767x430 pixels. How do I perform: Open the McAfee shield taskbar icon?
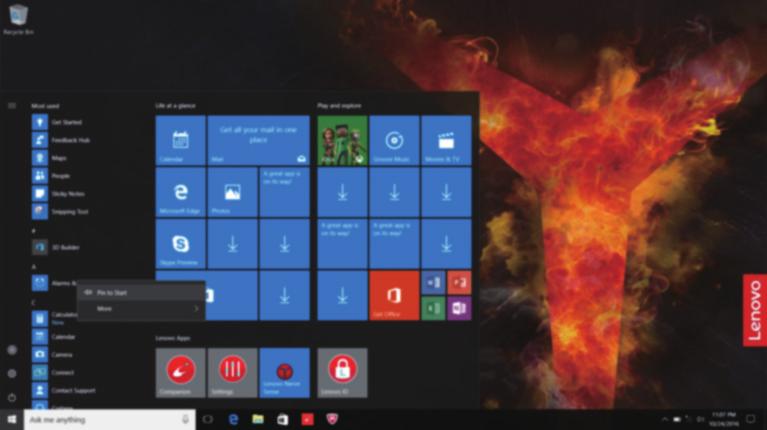coord(332,419)
